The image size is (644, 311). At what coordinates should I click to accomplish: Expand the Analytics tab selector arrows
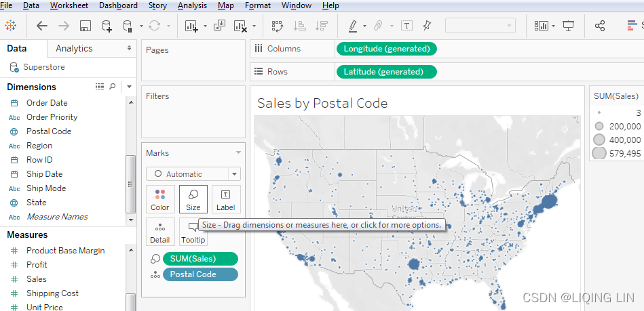[130, 48]
